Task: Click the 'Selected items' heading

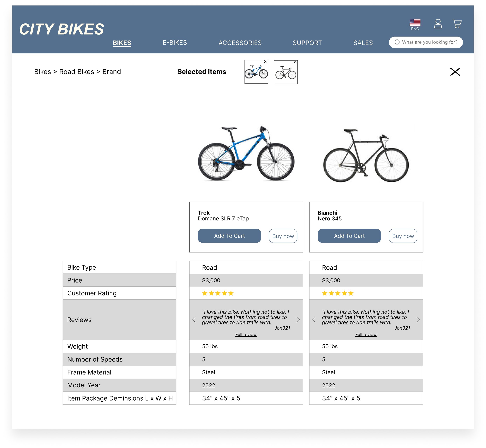Action: [x=202, y=72]
